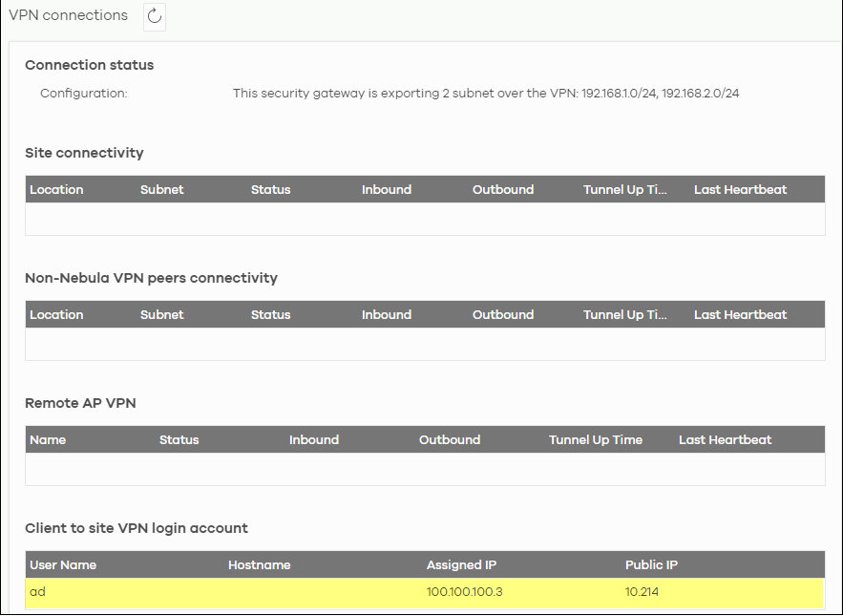The image size is (843, 616).
Task: Click the Public IP column header
Action: pyautogui.click(x=651, y=564)
